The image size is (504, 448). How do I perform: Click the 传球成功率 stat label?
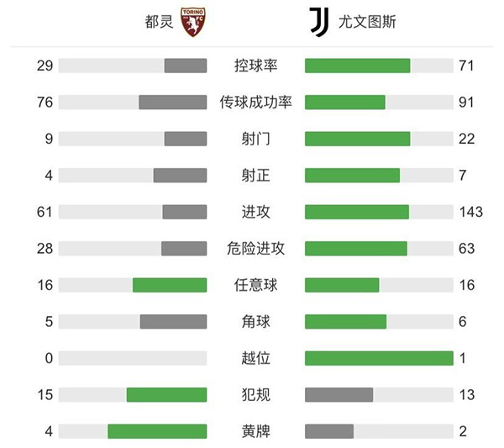pos(256,103)
